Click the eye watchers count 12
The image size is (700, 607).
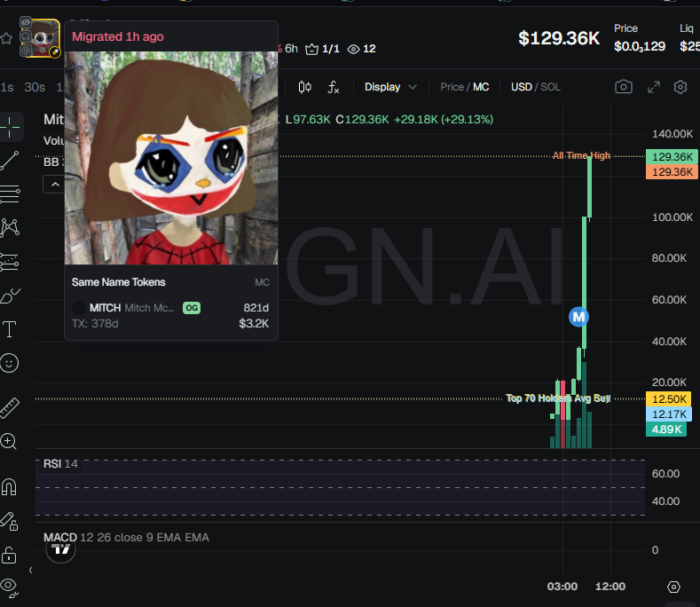click(x=362, y=49)
